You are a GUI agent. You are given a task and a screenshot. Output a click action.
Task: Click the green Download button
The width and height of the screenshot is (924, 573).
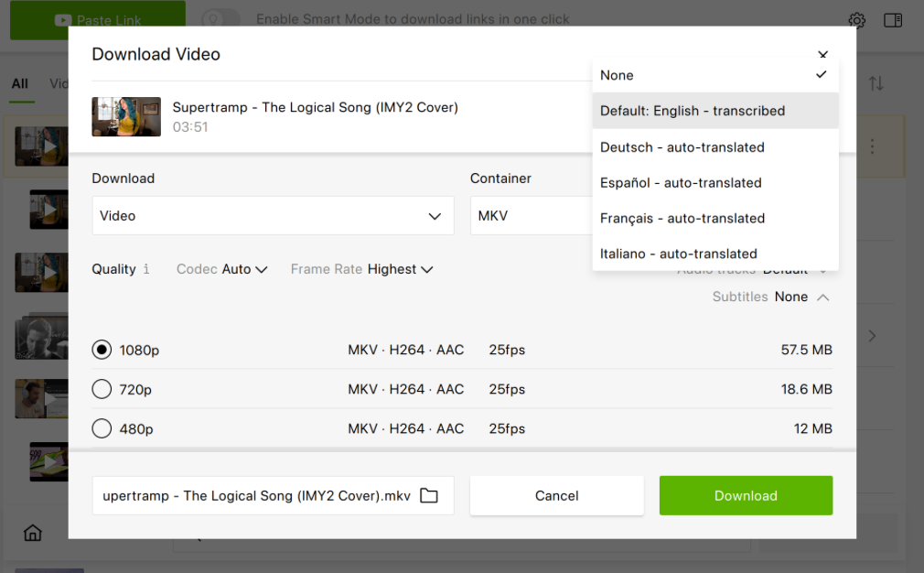tap(746, 496)
